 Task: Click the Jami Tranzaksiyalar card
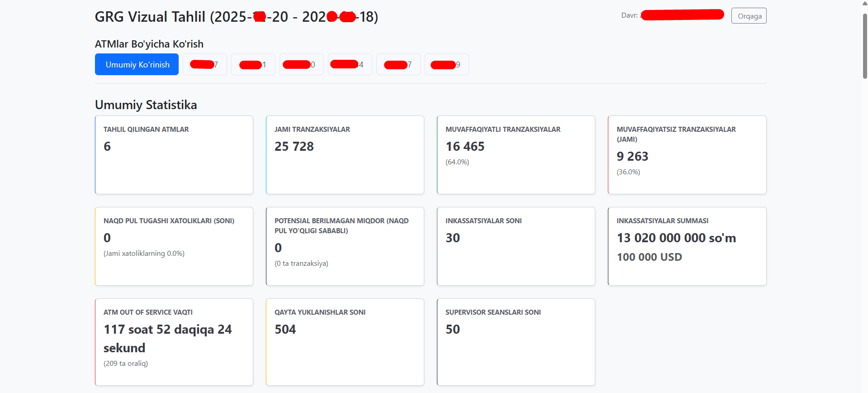[x=345, y=155]
